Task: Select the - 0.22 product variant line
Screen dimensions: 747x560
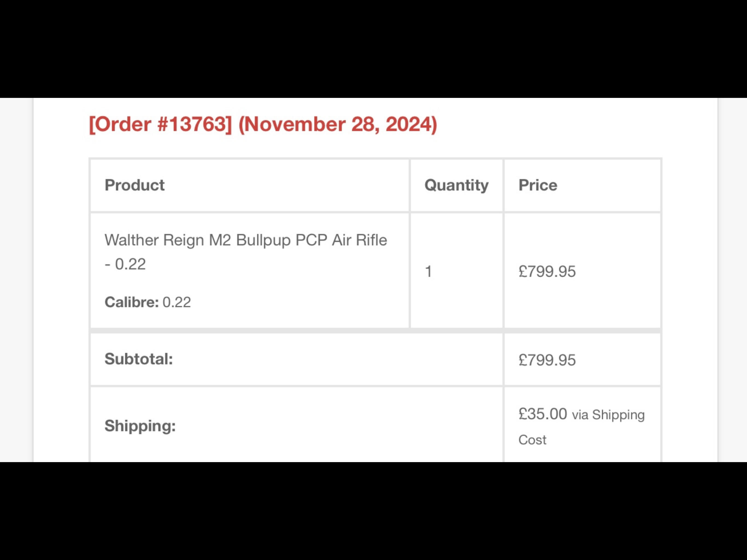Action: point(125,264)
